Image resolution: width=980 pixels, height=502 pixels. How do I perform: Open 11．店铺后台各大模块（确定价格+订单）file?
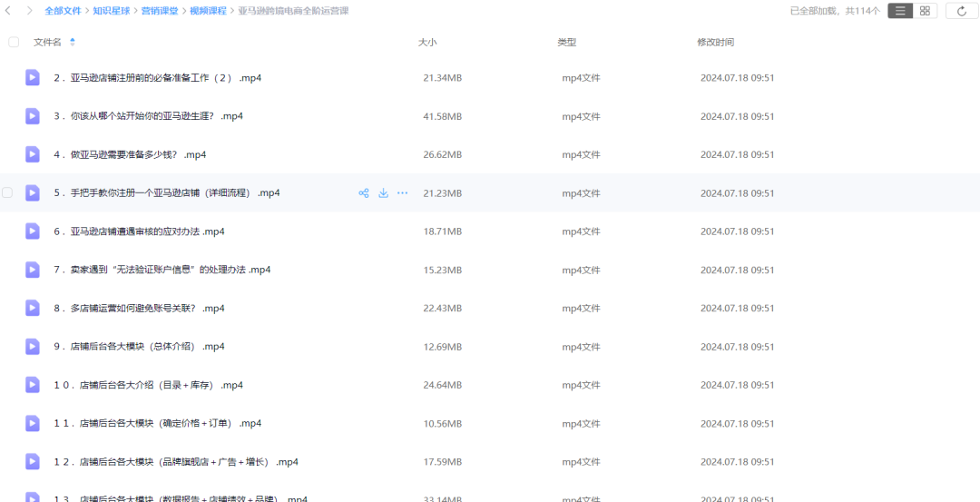(158, 424)
